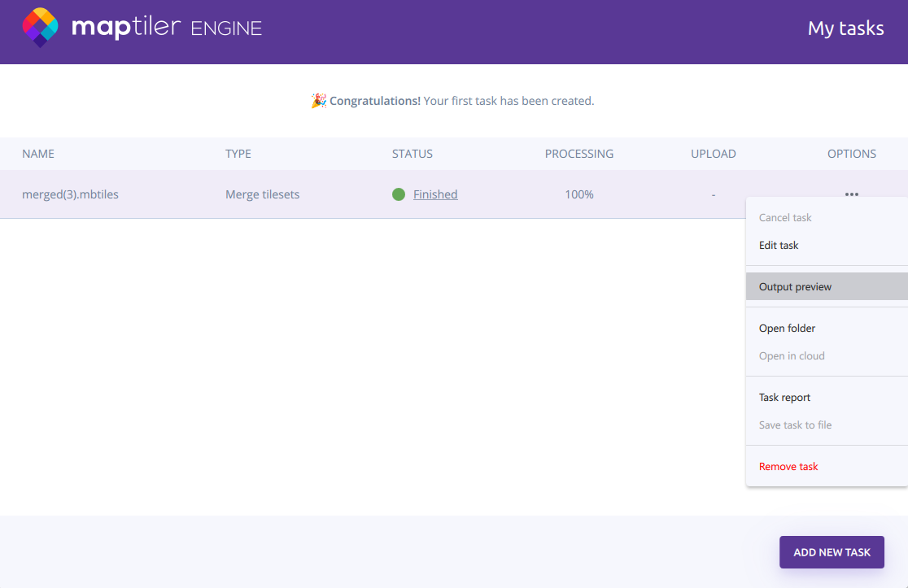Viewport: 908px width, 588px height.
Task: Sort tasks by the NAME column header
Action: [38, 154]
